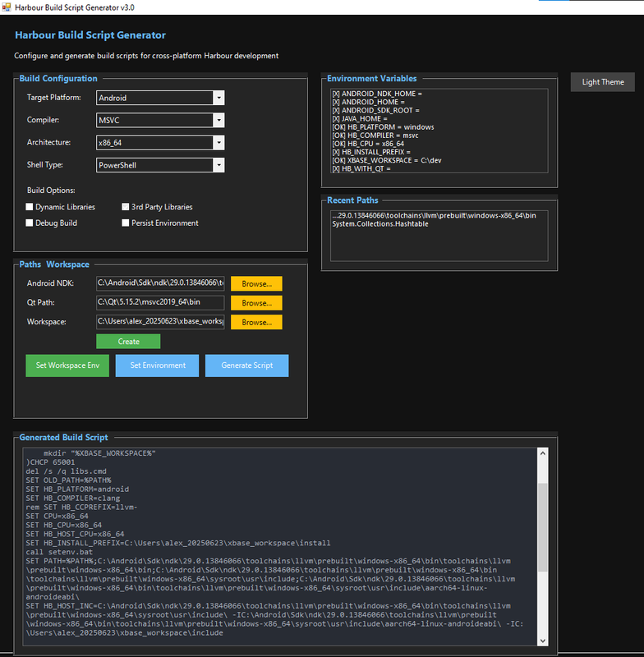Select the ANDROID_NDK_HOME variable row
The width and height of the screenshot is (644, 657).
[x=439, y=94]
